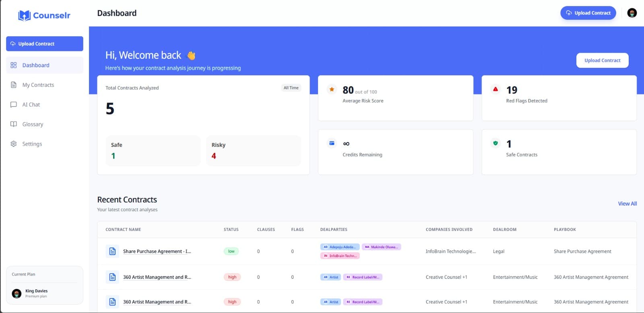Select Dashboard in the sidebar menu
This screenshot has height=313, width=644.
36,65
